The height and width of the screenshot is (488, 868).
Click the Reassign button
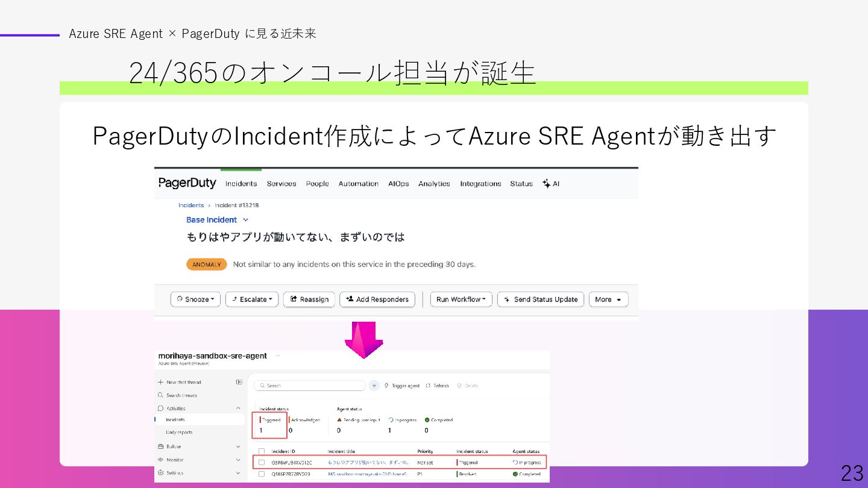[309, 299]
